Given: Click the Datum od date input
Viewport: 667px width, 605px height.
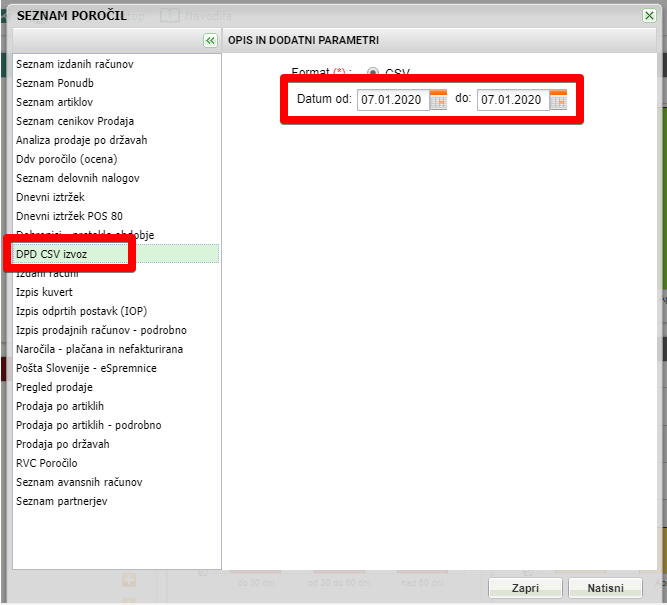Looking at the screenshot, I should (x=393, y=100).
